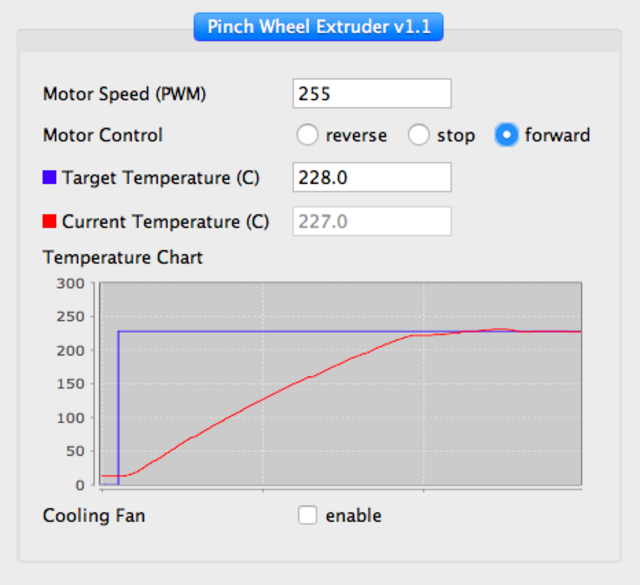
Task: Click the 'reverse' radio label text
Action: click(x=356, y=135)
